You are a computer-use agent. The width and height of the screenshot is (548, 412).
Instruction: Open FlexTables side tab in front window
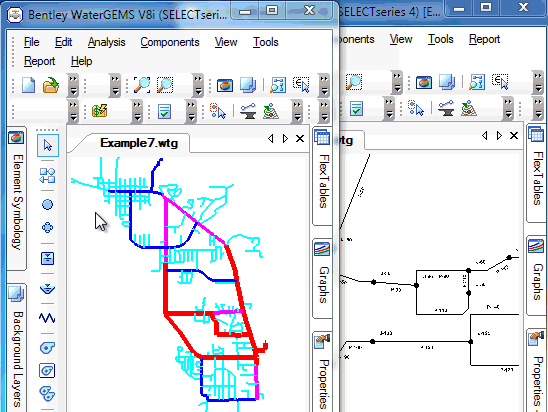coord(323,176)
